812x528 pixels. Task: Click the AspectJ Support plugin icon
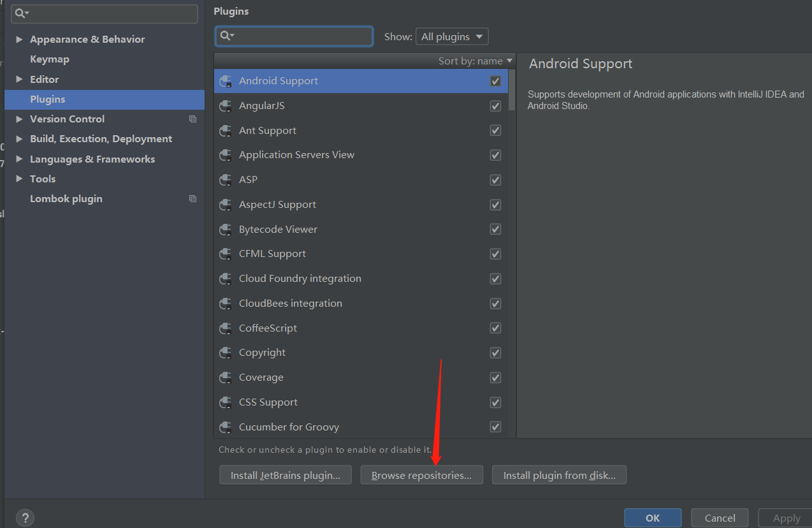(x=225, y=205)
